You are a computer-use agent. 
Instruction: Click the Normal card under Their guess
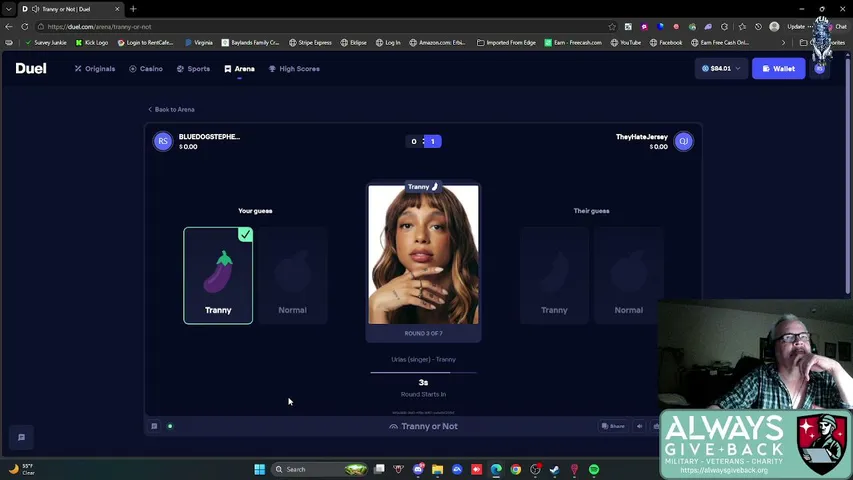tap(628, 275)
